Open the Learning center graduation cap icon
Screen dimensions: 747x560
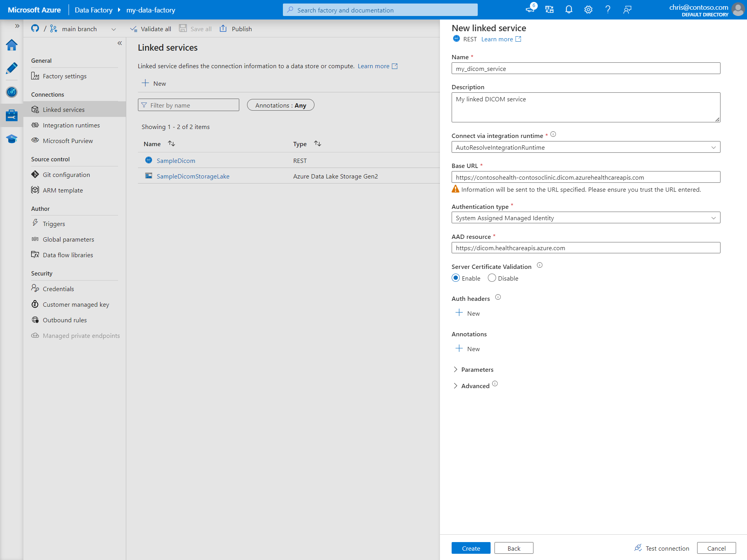point(12,139)
